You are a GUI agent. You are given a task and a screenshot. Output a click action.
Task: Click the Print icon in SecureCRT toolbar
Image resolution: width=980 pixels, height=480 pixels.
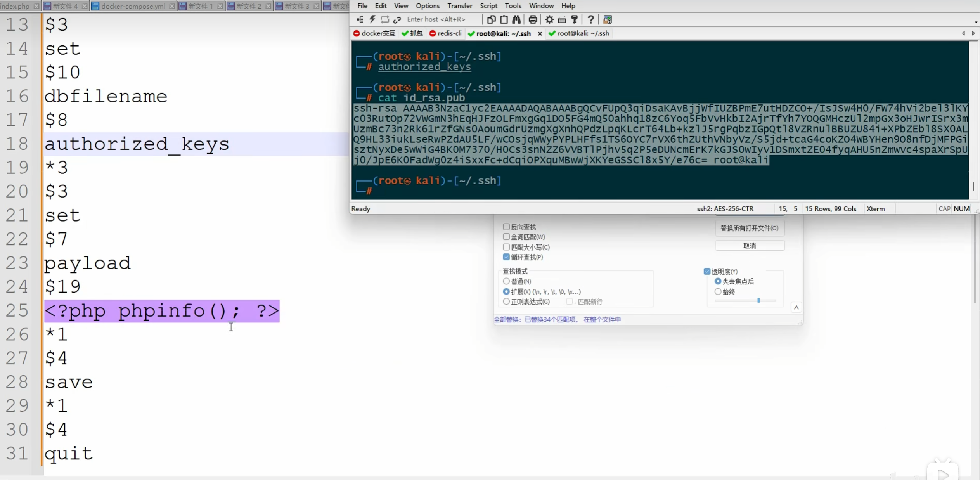click(533, 19)
